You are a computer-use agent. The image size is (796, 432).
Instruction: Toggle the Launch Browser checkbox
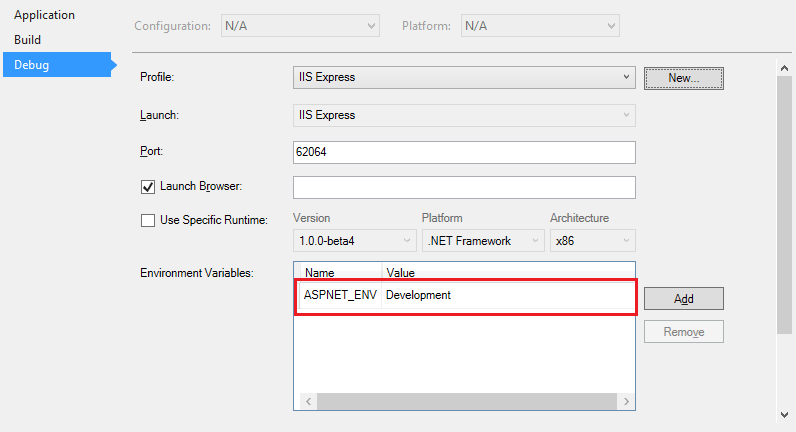148,187
